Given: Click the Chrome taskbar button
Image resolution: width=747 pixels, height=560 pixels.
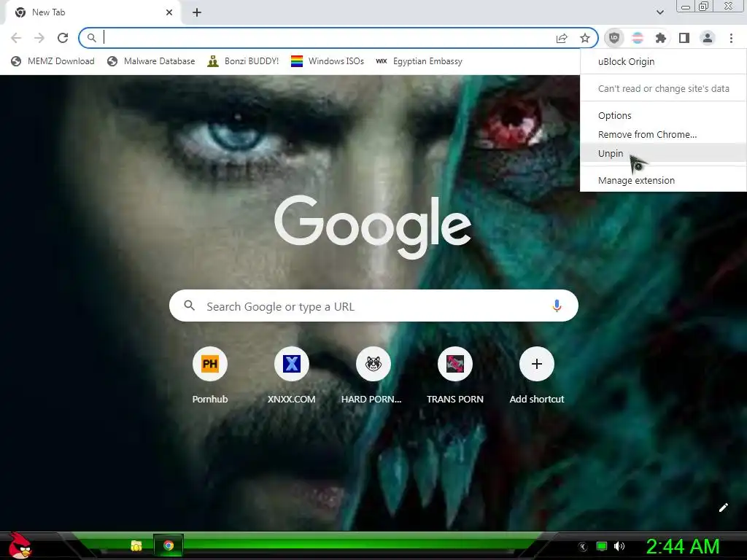Looking at the screenshot, I should click(169, 545).
